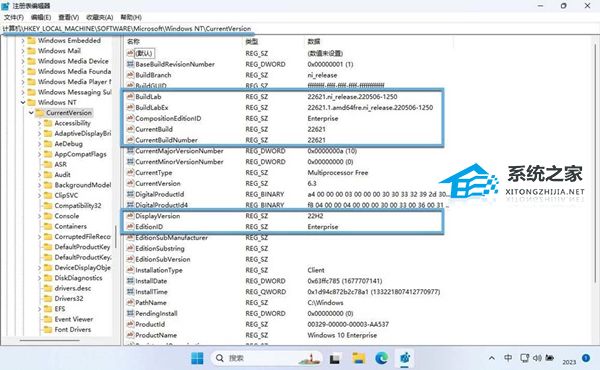The width and height of the screenshot is (600, 370).
Task: Click the 类型 column header
Action: pos(252,41)
